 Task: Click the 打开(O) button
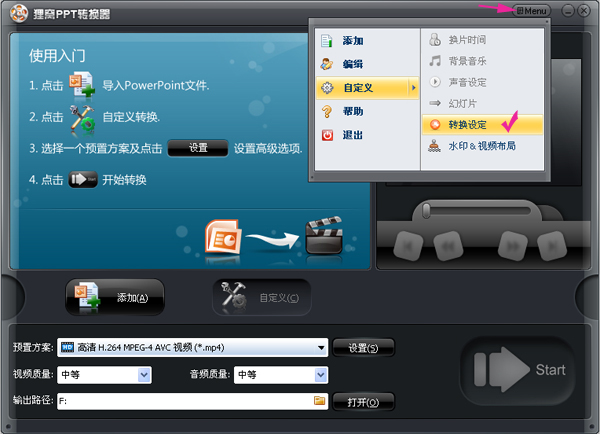[x=363, y=402]
